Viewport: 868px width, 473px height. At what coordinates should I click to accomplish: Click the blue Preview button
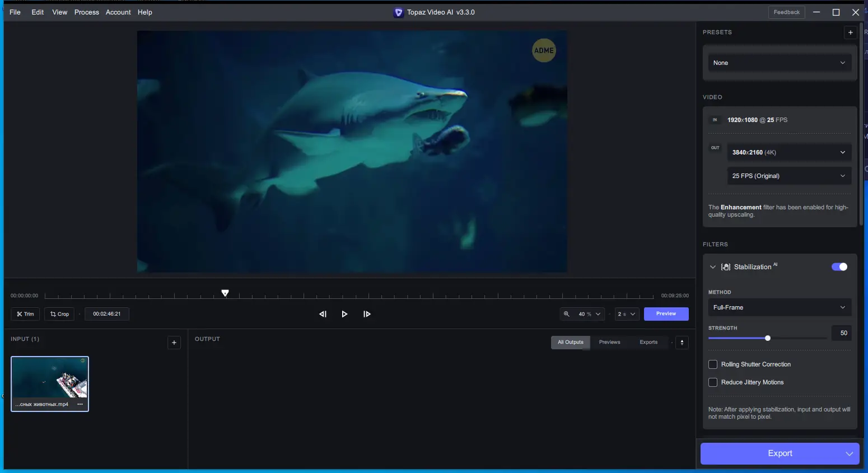tap(666, 314)
